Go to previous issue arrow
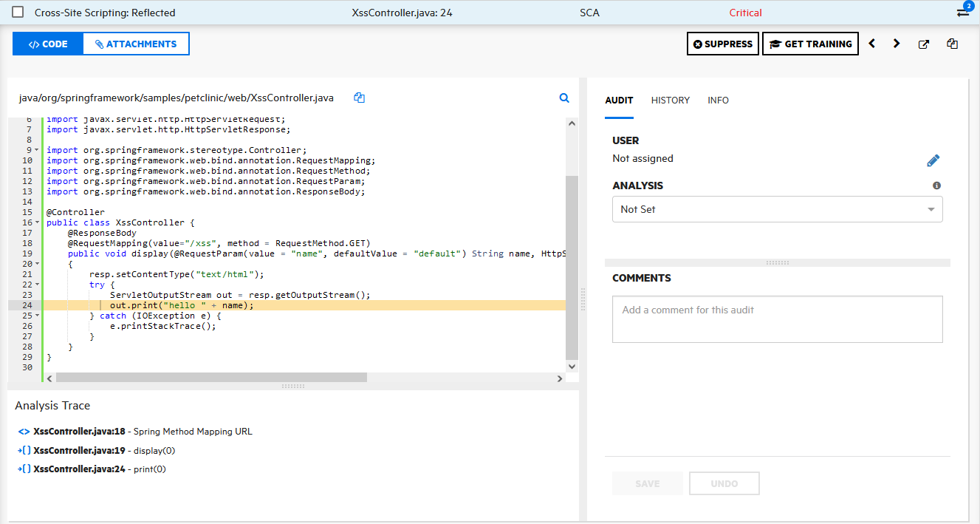The image size is (980, 524). point(872,44)
